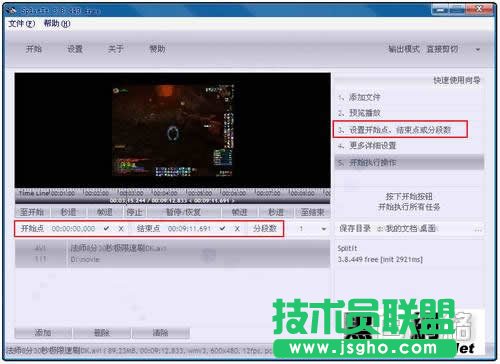This screenshot has height=364, width=500.
Task: Select guide step 4 更多详细设置
Action: (x=372, y=146)
